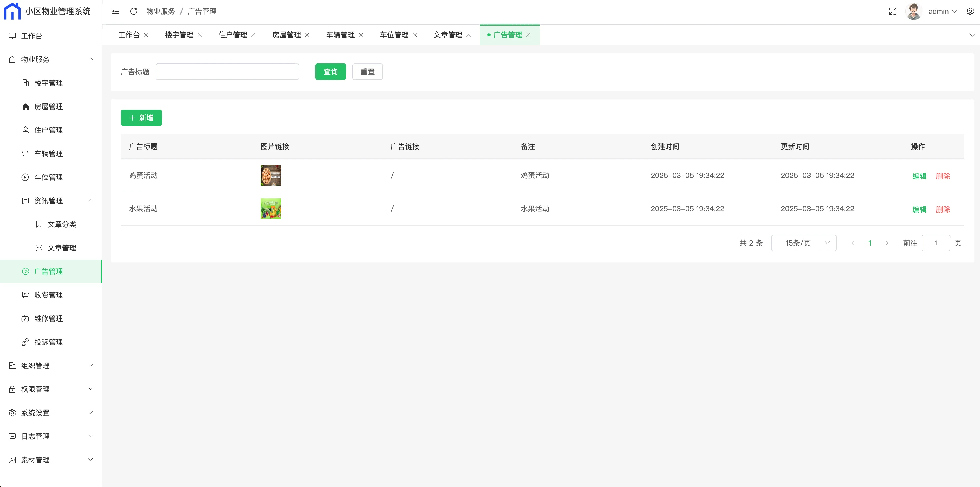Click the 水果活动 ad image thumbnail

271,208
